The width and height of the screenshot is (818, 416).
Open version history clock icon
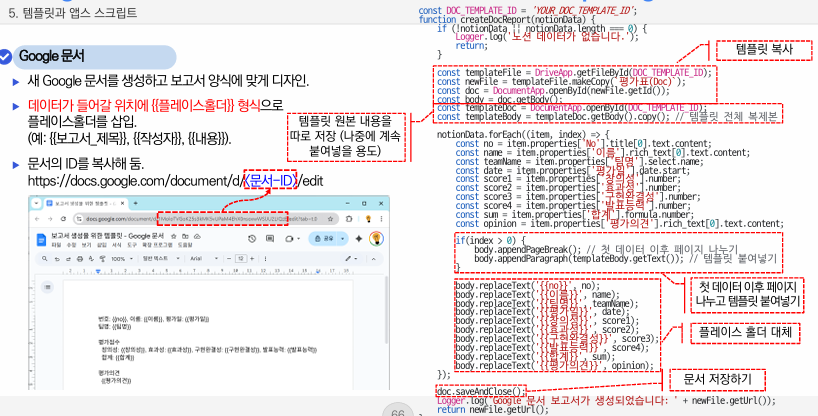pyautogui.click(x=252, y=239)
